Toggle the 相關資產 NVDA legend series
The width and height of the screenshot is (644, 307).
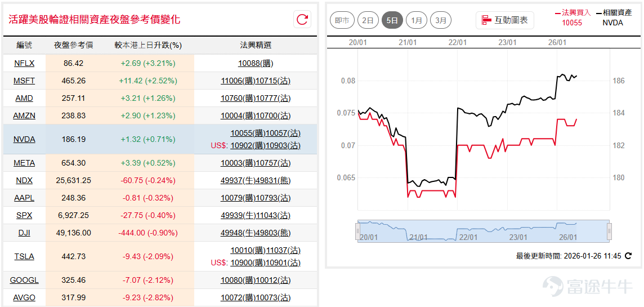pyautogui.click(x=613, y=17)
